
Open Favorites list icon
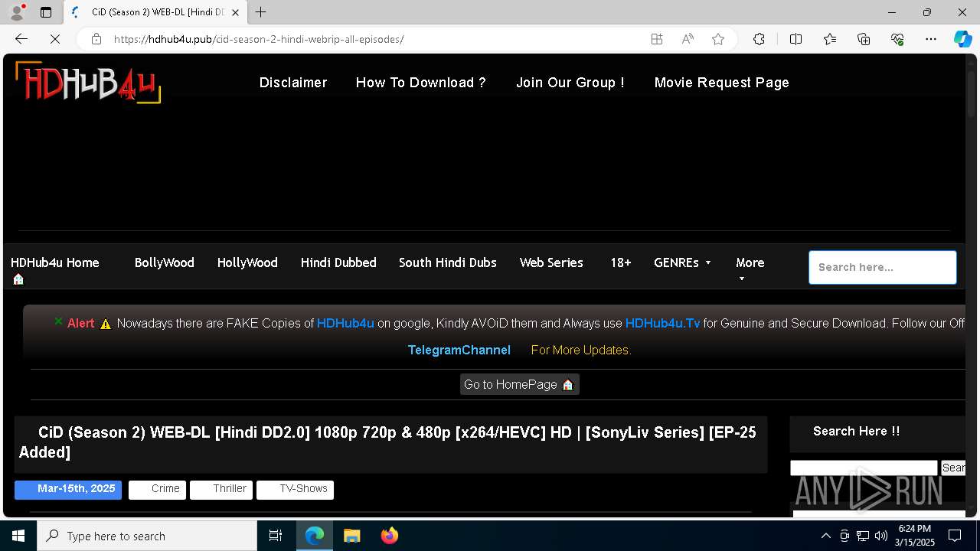point(830,39)
